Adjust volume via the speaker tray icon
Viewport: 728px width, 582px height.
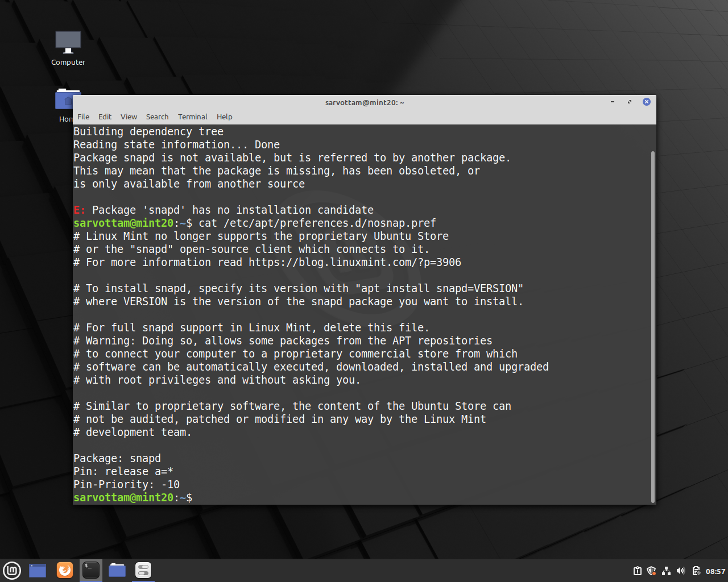[680, 571]
